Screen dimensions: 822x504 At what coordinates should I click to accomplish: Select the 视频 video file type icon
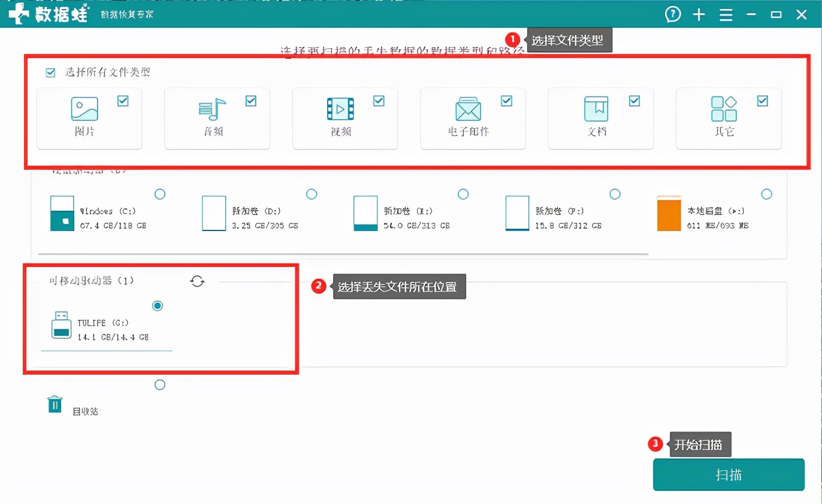339,110
